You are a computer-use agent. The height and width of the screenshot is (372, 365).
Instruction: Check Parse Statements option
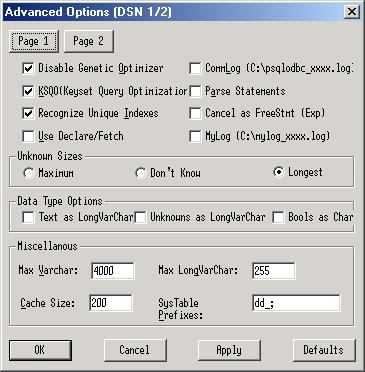tap(195, 91)
